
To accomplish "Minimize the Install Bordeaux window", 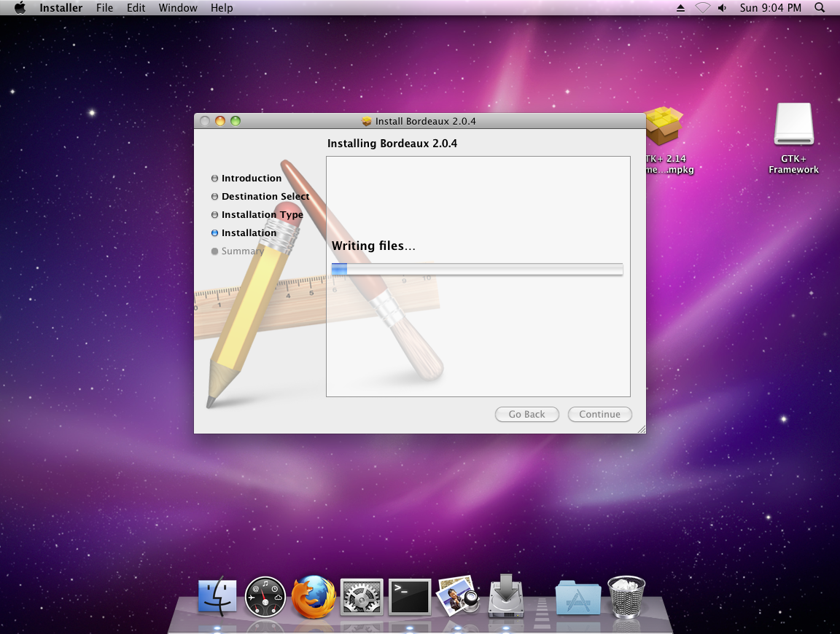I will [220, 121].
